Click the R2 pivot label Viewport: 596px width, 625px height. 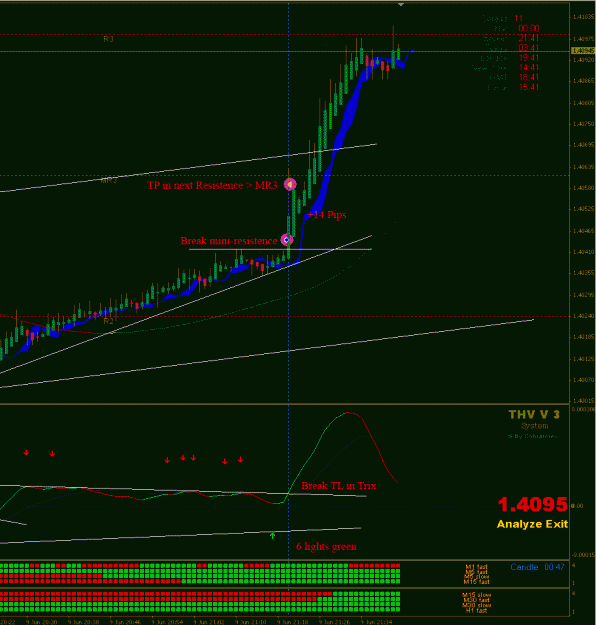click(108, 321)
